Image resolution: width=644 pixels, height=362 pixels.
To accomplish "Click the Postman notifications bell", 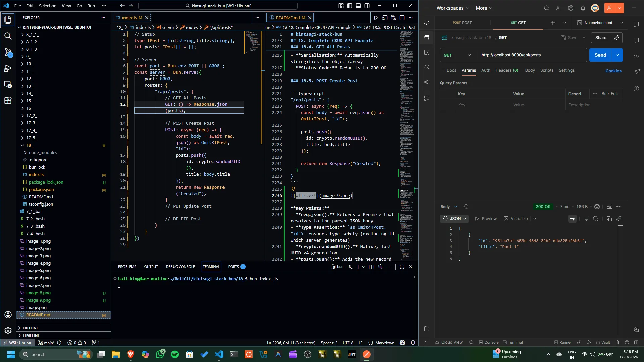I will [583, 8].
